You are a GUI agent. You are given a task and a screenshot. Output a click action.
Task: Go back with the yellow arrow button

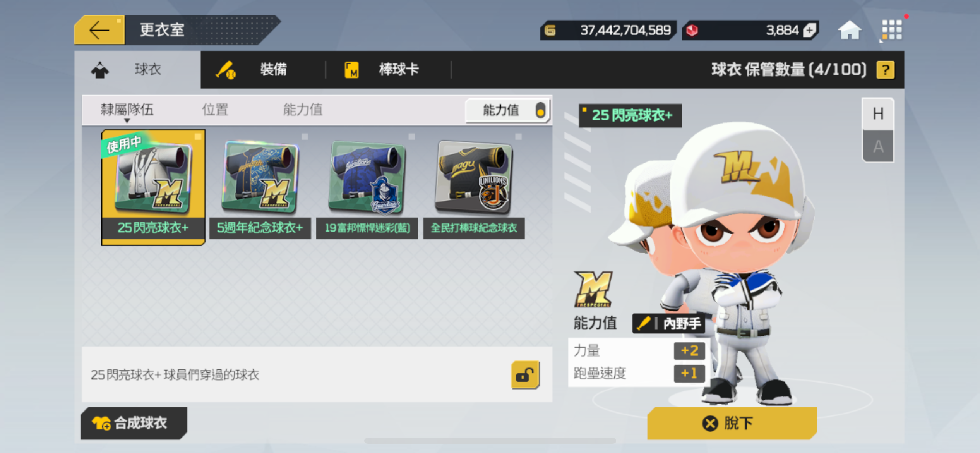point(99,30)
